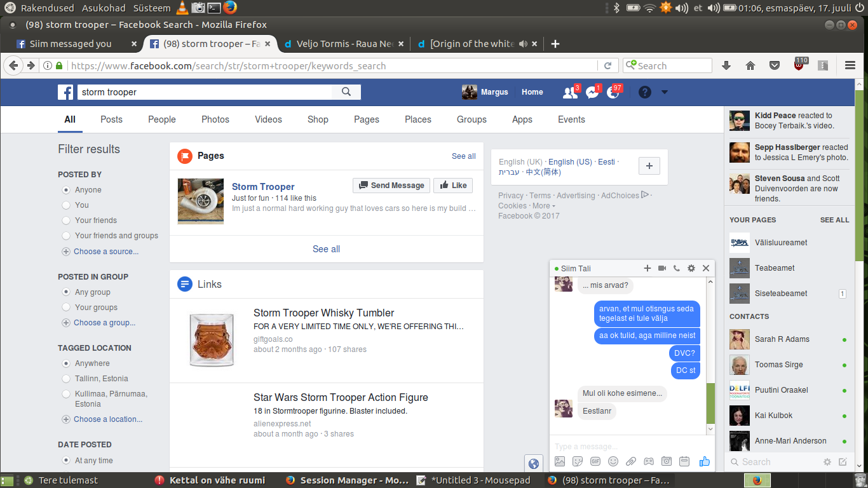Expand Choose a source option
This screenshot has width=868, height=488.
coord(100,252)
